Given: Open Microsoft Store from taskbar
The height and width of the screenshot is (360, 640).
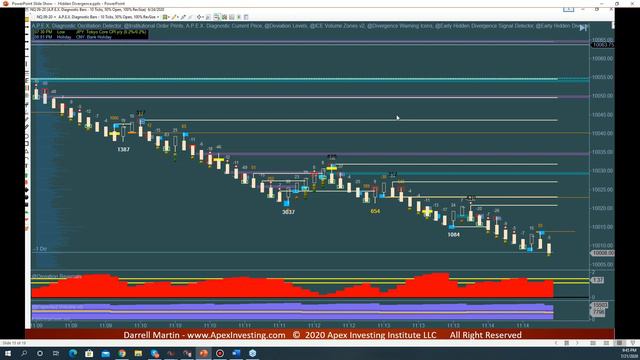Looking at the screenshot, I should [x=89, y=353].
